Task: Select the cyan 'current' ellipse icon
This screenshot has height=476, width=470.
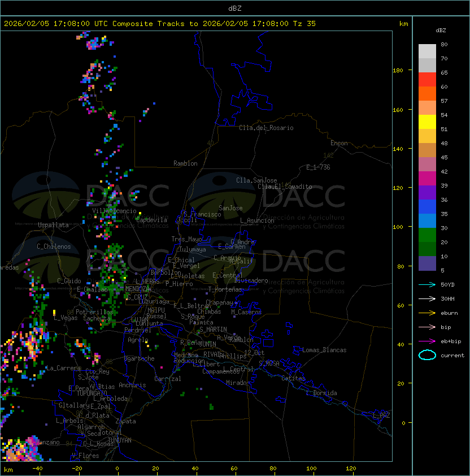Action: (x=427, y=355)
